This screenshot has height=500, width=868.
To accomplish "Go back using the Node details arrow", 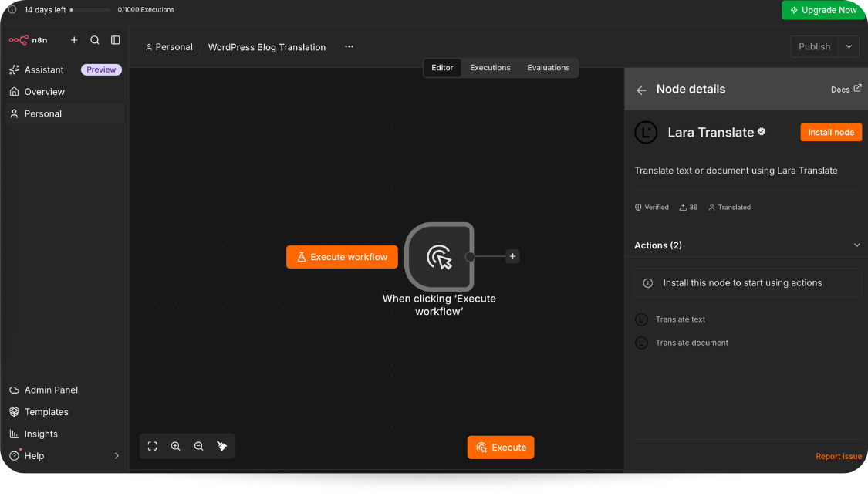I will 641,90.
